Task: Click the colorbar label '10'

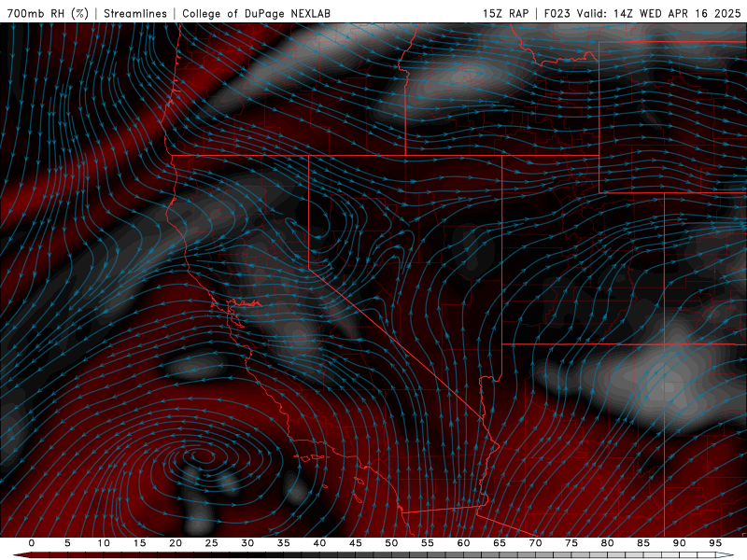Action: [x=104, y=543]
